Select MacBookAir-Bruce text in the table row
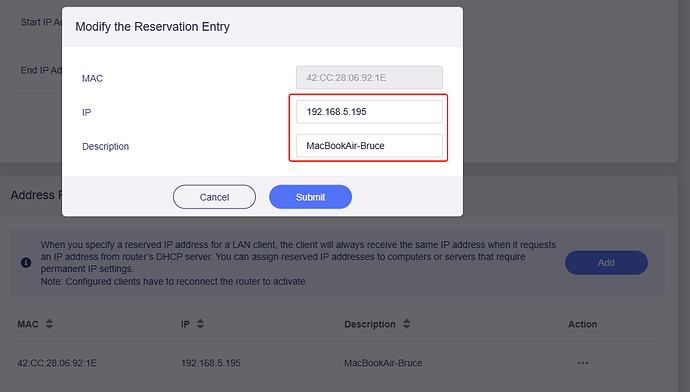The width and height of the screenshot is (690, 392). (x=383, y=363)
